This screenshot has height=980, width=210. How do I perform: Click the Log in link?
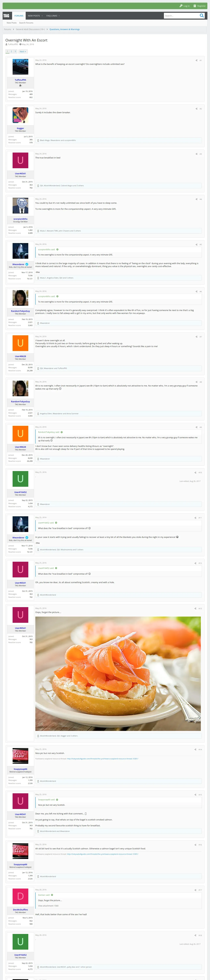[184, 6]
